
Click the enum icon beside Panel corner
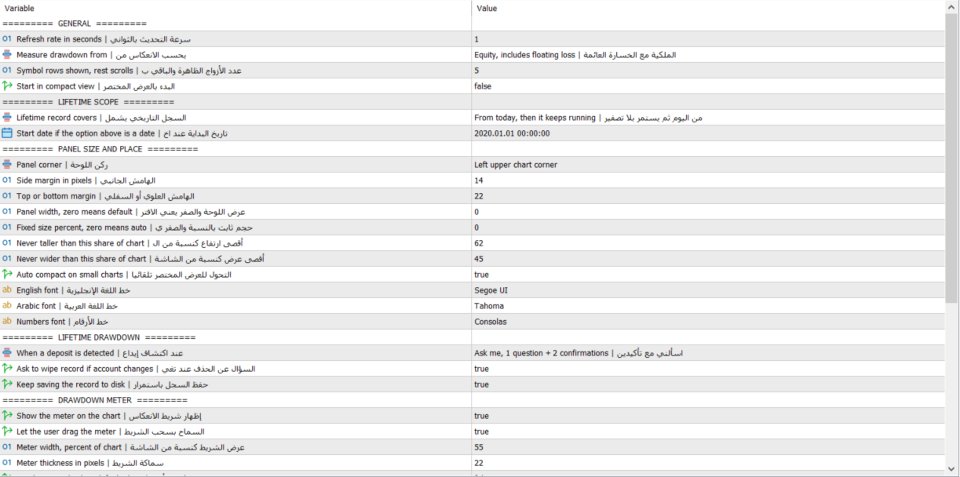(x=7, y=164)
